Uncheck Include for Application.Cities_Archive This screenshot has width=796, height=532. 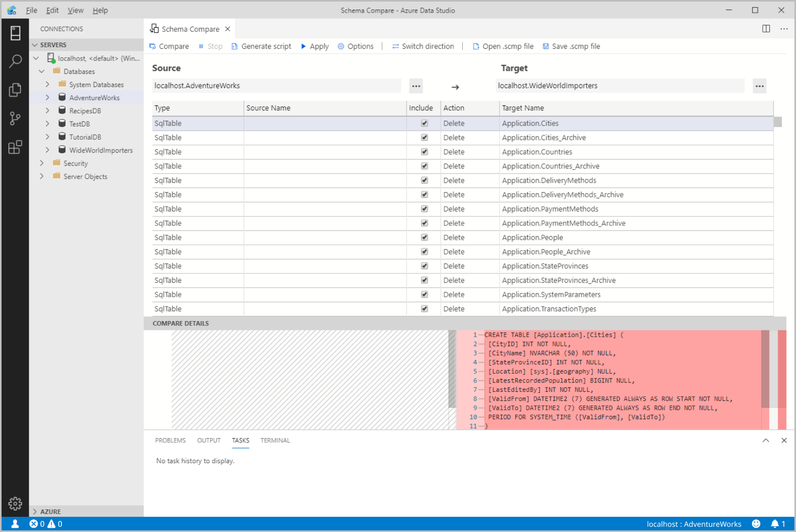tap(424, 137)
